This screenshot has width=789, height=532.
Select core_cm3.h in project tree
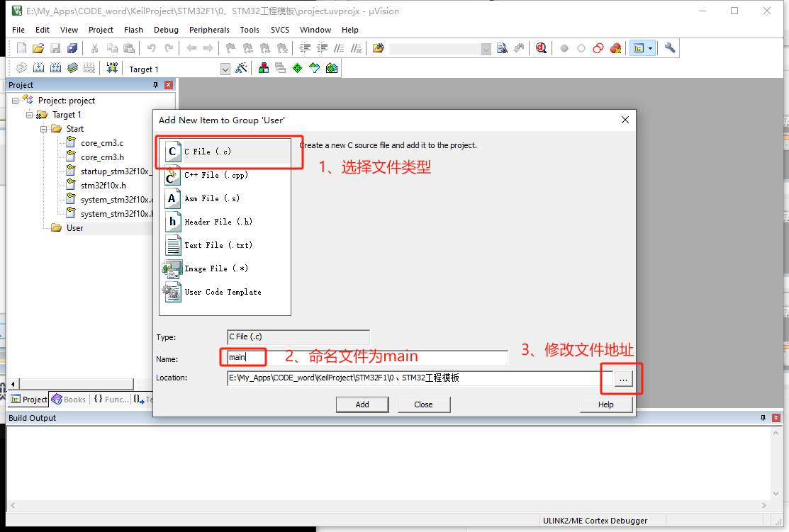pyautogui.click(x=102, y=157)
